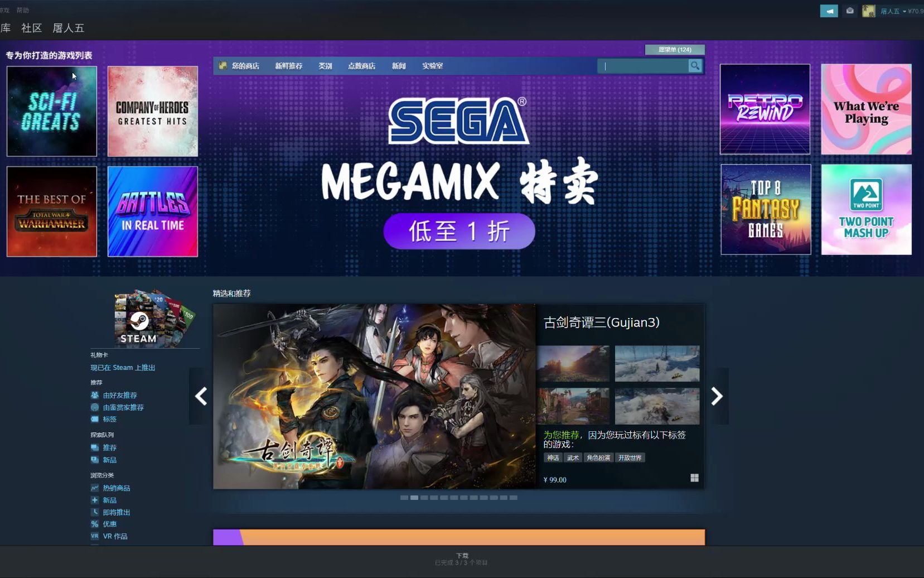Open the Company of Heroes Greatest Hits thumbnail

coord(153,111)
